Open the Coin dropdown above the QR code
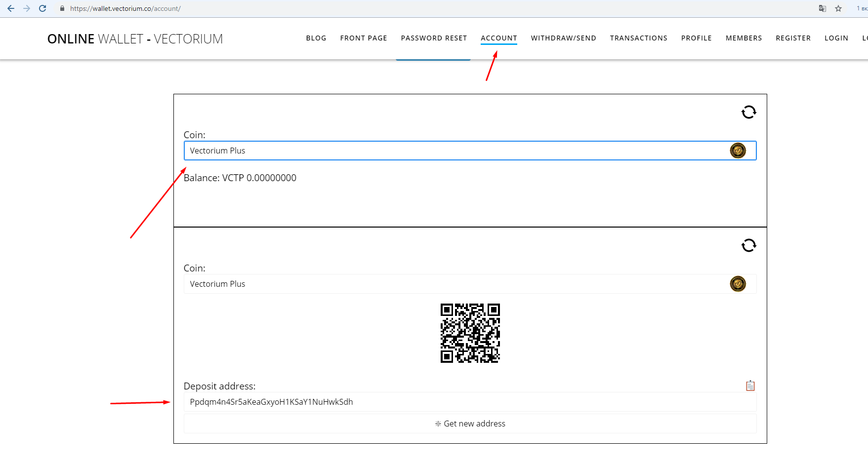This screenshot has width=868, height=463. click(x=470, y=284)
